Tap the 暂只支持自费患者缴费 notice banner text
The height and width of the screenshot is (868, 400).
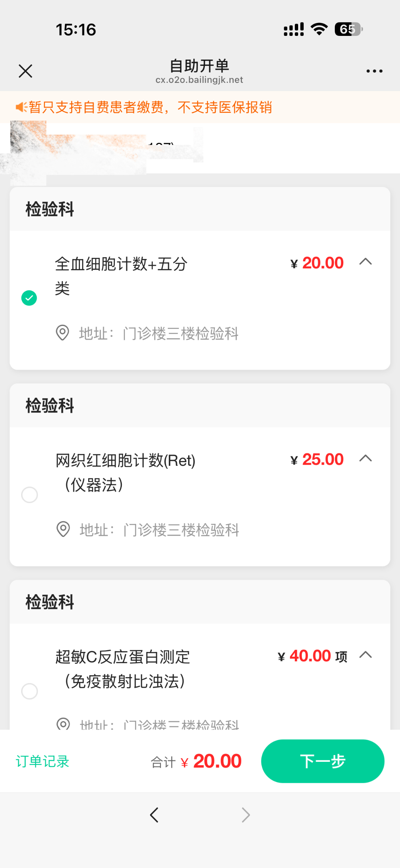click(150, 107)
